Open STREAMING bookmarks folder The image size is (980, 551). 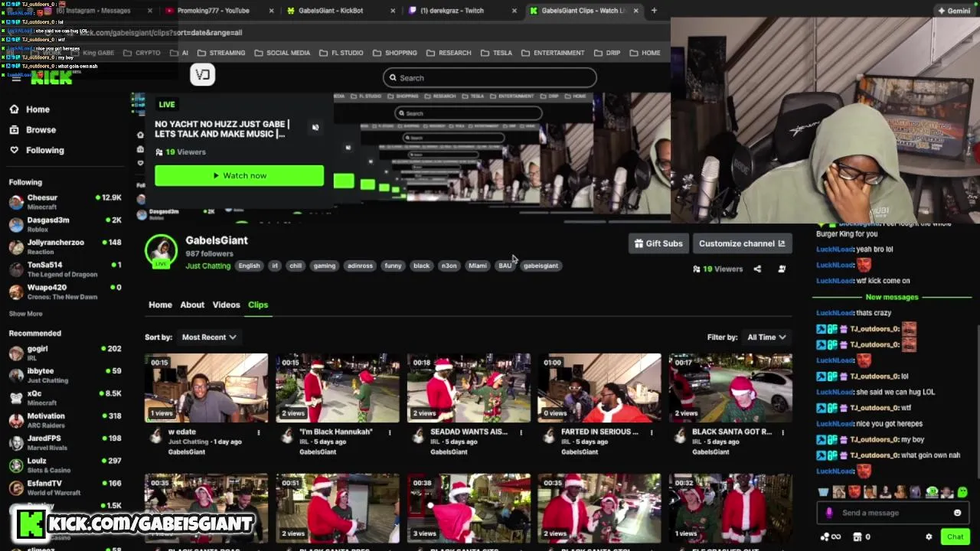pos(220,53)
